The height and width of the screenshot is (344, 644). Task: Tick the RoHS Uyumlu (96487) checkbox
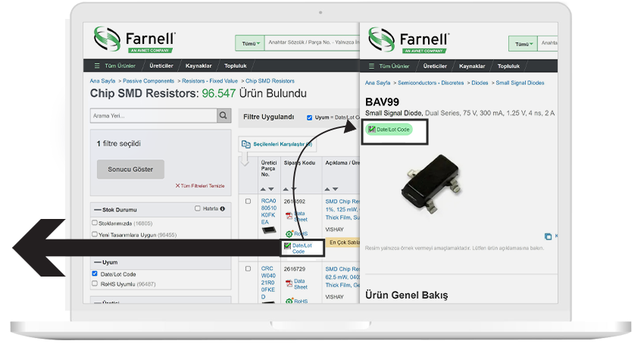(x=95, y=283)
